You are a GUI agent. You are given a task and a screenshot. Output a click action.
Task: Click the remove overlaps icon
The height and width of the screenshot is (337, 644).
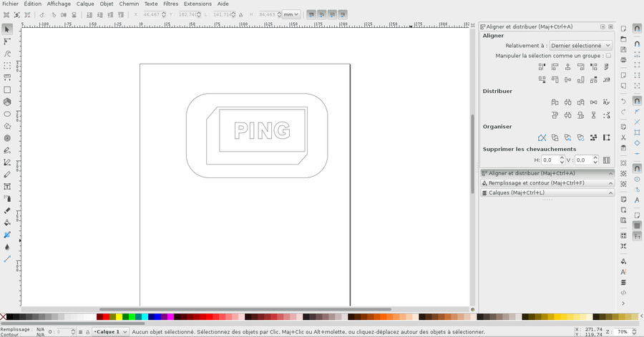(606, 160)
